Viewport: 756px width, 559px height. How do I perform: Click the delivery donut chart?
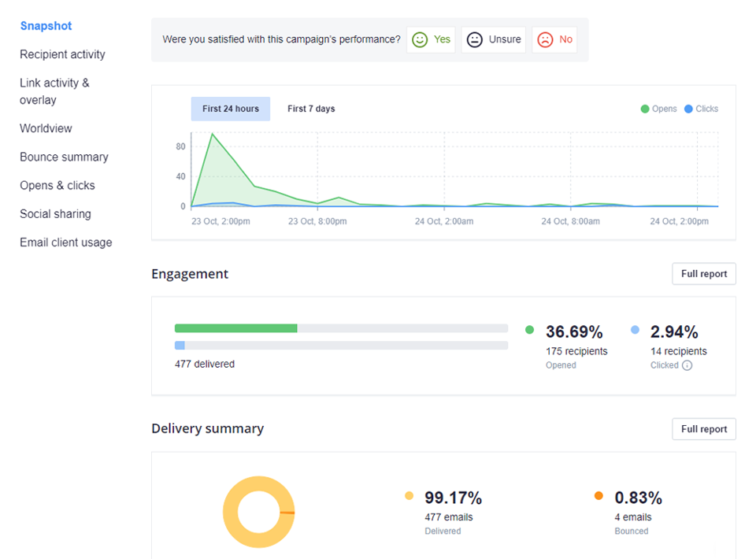click(258, 512)
